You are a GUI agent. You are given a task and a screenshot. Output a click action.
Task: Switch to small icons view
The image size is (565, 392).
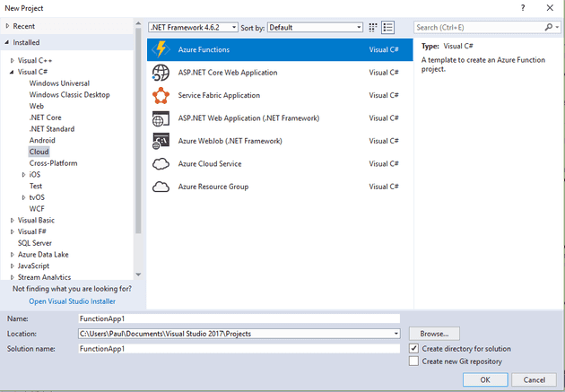point(373,28)
